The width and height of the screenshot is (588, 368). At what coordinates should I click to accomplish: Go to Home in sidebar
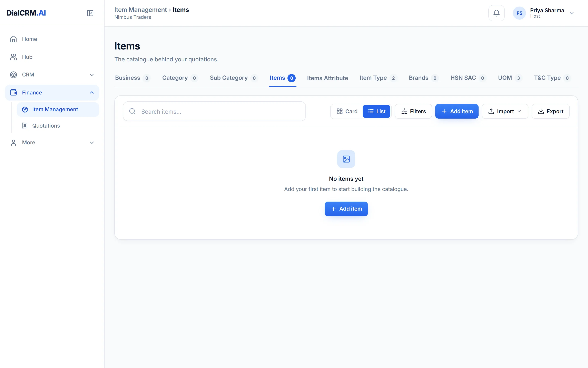coord(52,39)
